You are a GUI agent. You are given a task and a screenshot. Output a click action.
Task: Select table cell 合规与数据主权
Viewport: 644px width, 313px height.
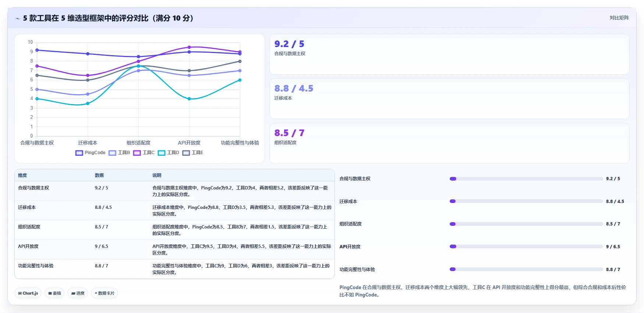click(x=33, y=188)
